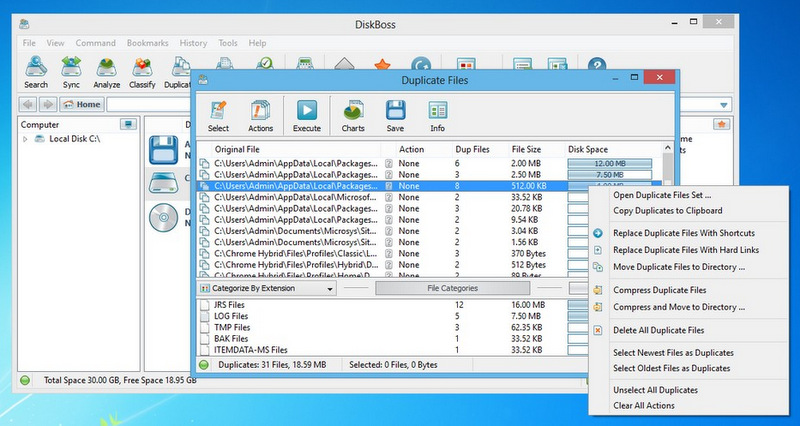Click the floppy disk drive icon in DiskBoss
800x426 pixels.
163,149
